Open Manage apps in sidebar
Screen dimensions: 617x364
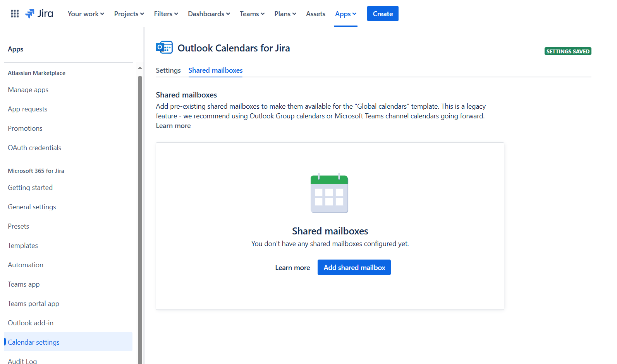[28, 90]
